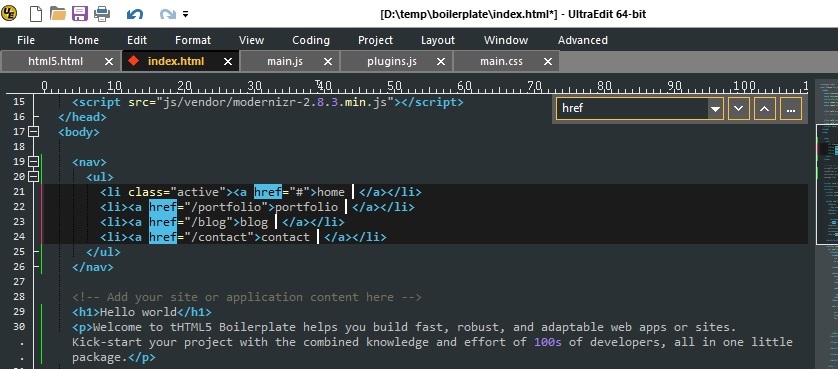The height and width of the screenshot is (369, 838).
Task: Switch to the index.html tab
Action: [x=176, y=62]
